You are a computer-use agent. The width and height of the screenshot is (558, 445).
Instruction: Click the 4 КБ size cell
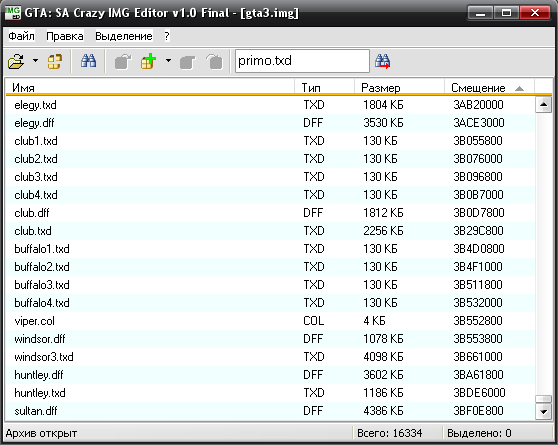click(x=374, y=321)
